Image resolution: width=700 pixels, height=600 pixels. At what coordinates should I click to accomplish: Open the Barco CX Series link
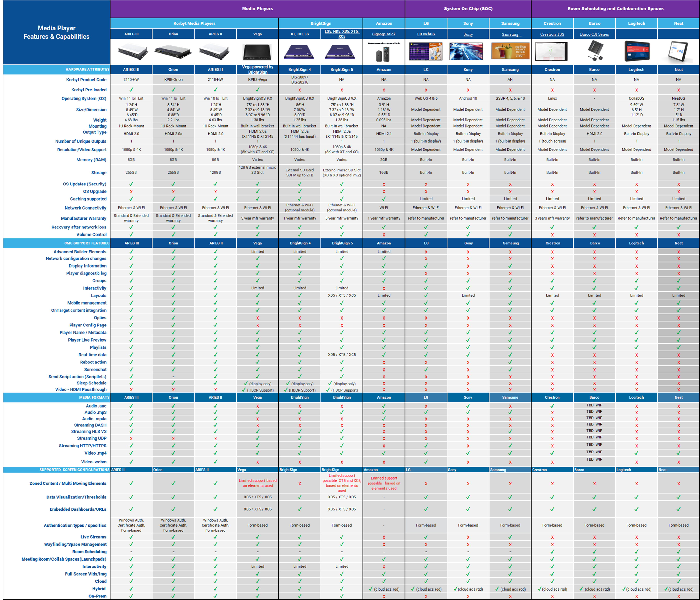click(x=594, y=34)
